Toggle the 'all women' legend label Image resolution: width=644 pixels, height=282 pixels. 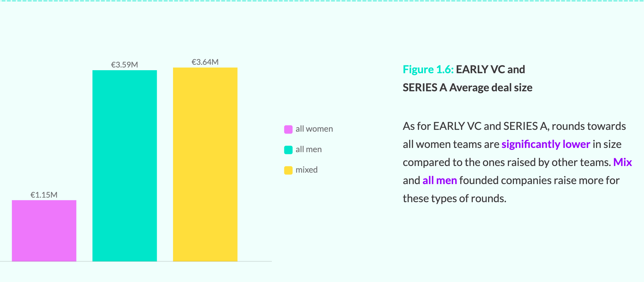point(314,129)
